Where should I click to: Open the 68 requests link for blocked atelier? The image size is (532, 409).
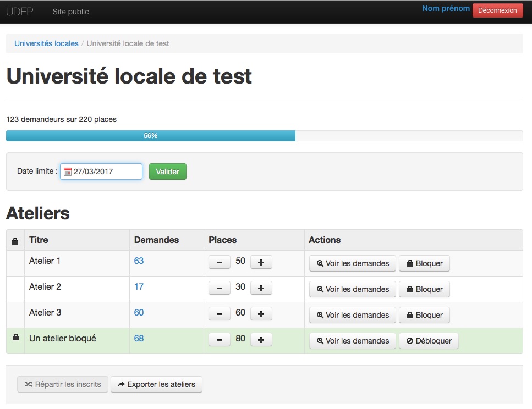tap(139, 338)
